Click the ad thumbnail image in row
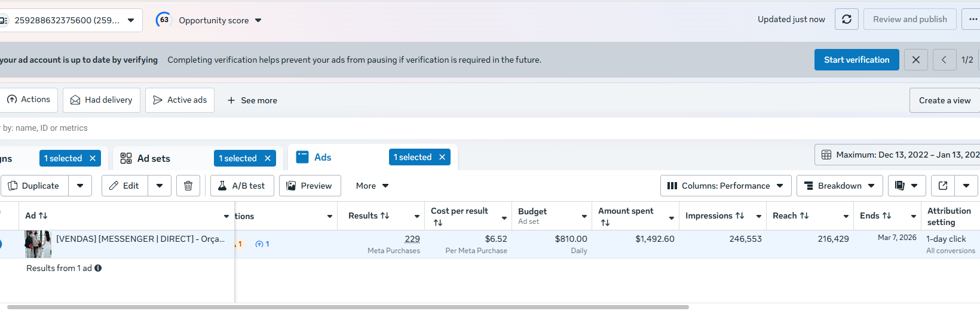Viewport: 980px width, 317px height. 38,244
